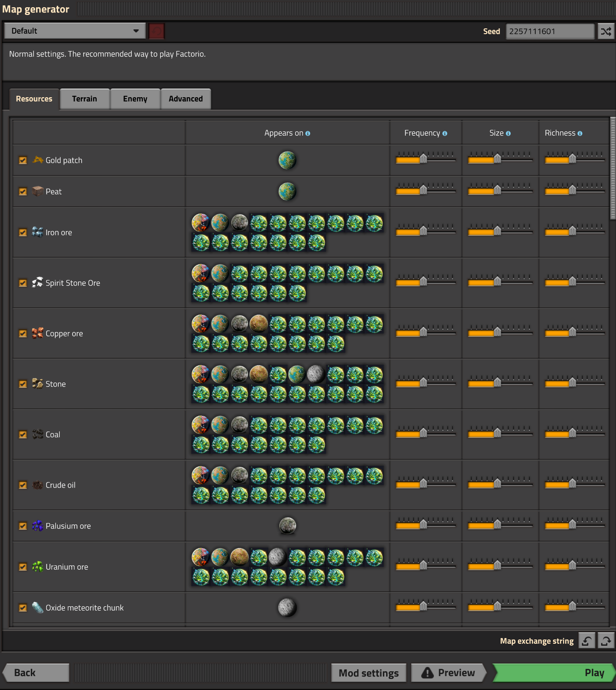Toggle the Crude oil checkbox

[x=23, y=485]
